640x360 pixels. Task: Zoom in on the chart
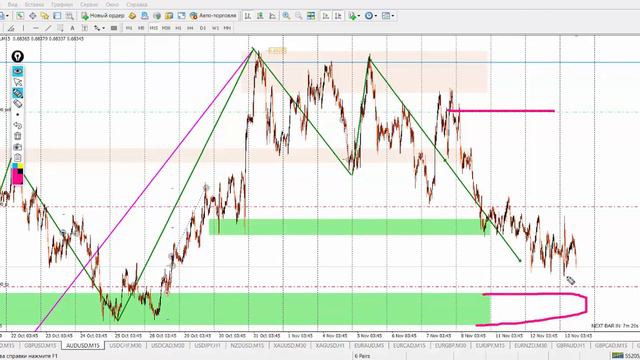click(x=287, y=16)
